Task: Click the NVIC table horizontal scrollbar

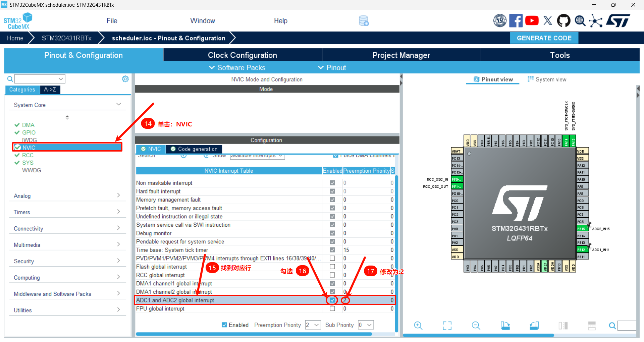Action: point(254,334)
